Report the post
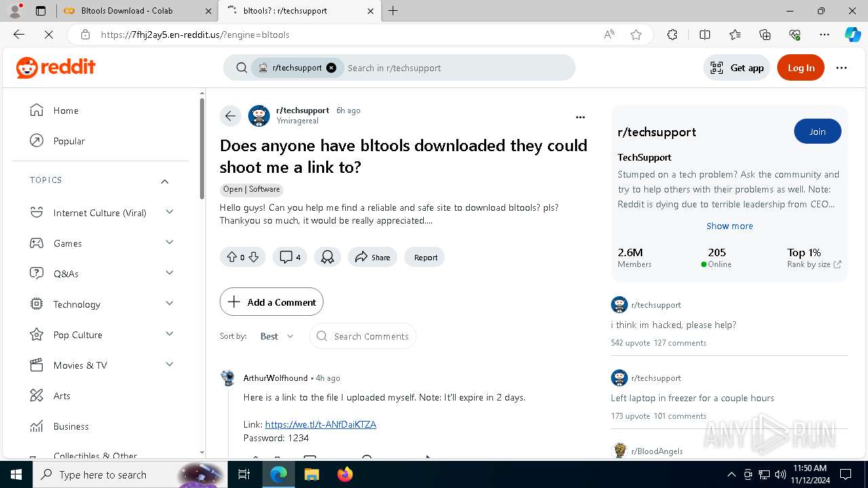The image size is (868, 488). tap(425, 257)
